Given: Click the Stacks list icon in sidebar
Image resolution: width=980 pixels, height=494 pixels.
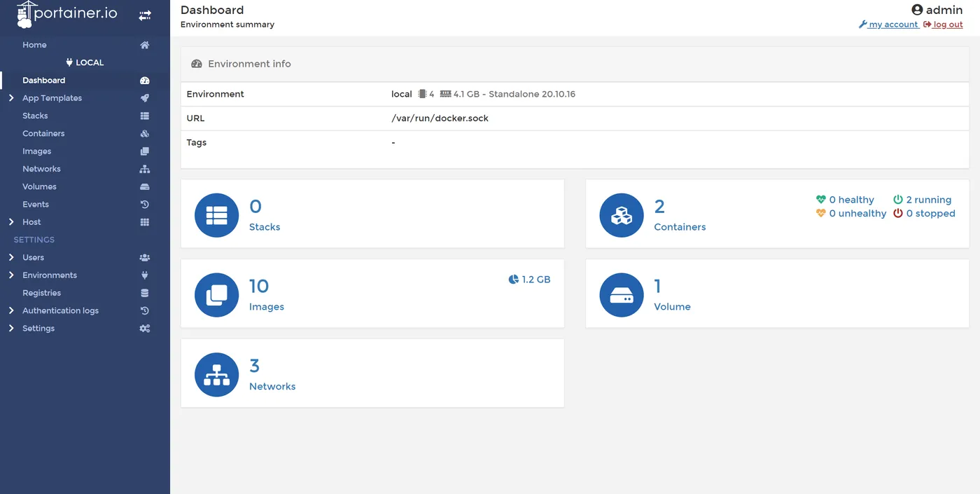Looking at the screenshot, I should [145, 116].
